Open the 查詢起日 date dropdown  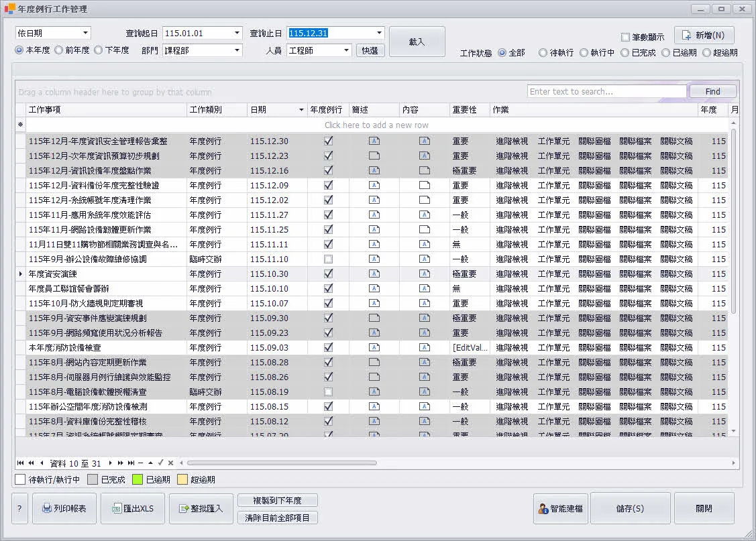[237, 33]
